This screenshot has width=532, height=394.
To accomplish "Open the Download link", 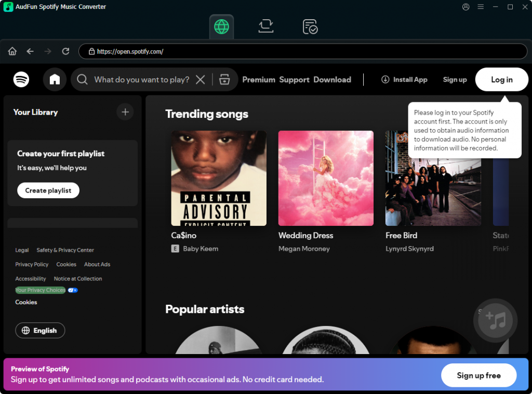I will (x=332, y=79).
